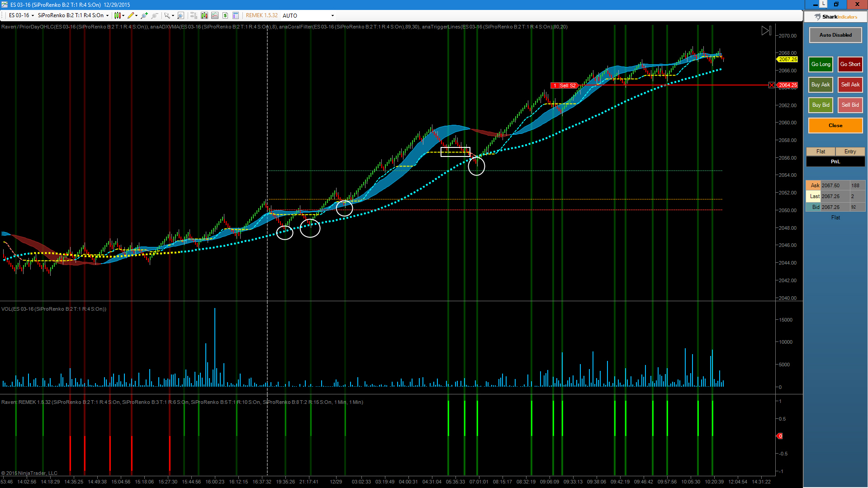Viewport: 868px width, 488px height.
Task: Click the 2070.00 price axis label
Action: [787, 36]
